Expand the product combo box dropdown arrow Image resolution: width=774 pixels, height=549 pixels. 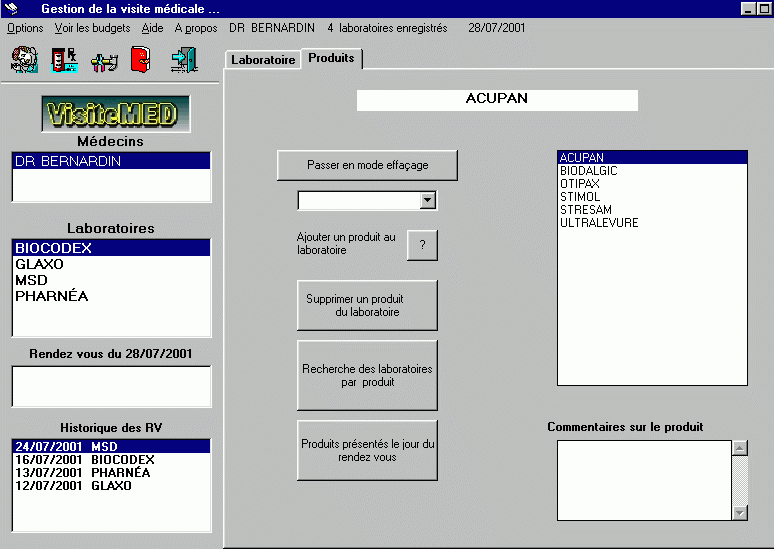pyautogui.click(x=427, y=200)
